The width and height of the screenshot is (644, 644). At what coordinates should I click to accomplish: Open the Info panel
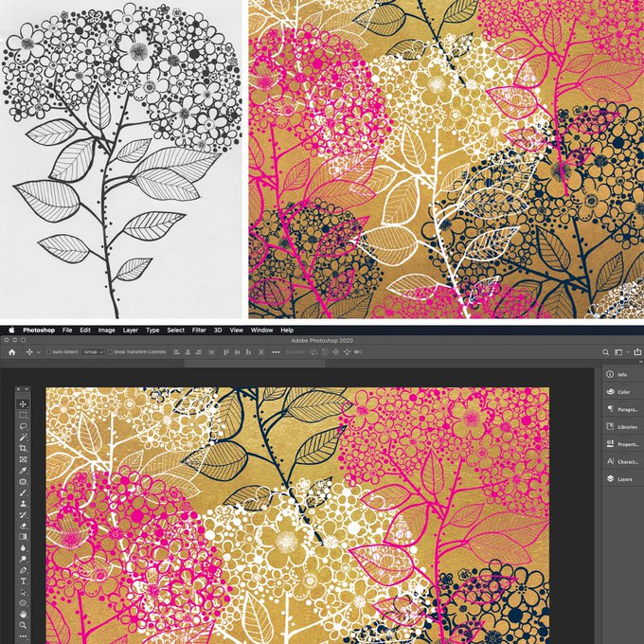tap(622, 374)
